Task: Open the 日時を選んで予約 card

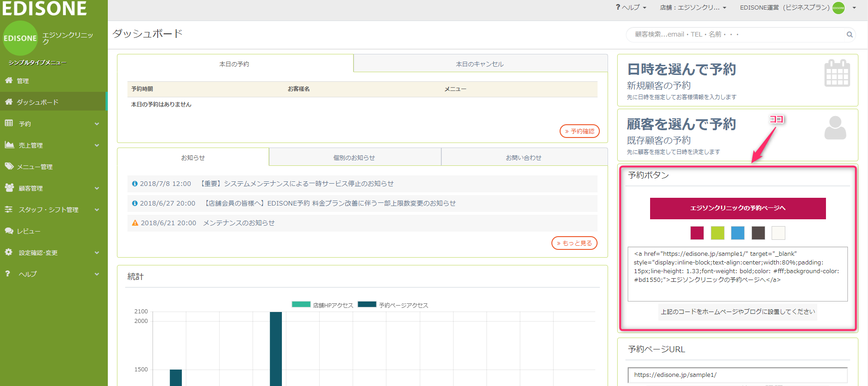Action: tap(737, 80)
